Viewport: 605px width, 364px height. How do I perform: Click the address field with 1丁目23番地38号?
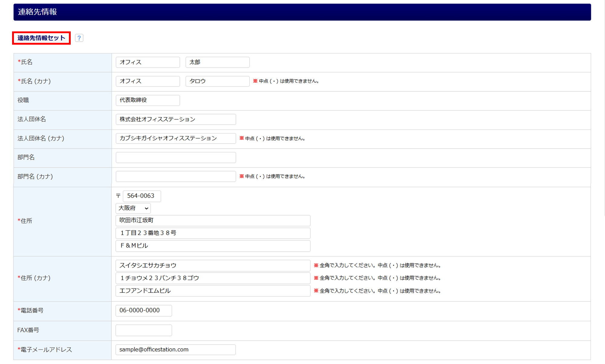click(213, 233)
